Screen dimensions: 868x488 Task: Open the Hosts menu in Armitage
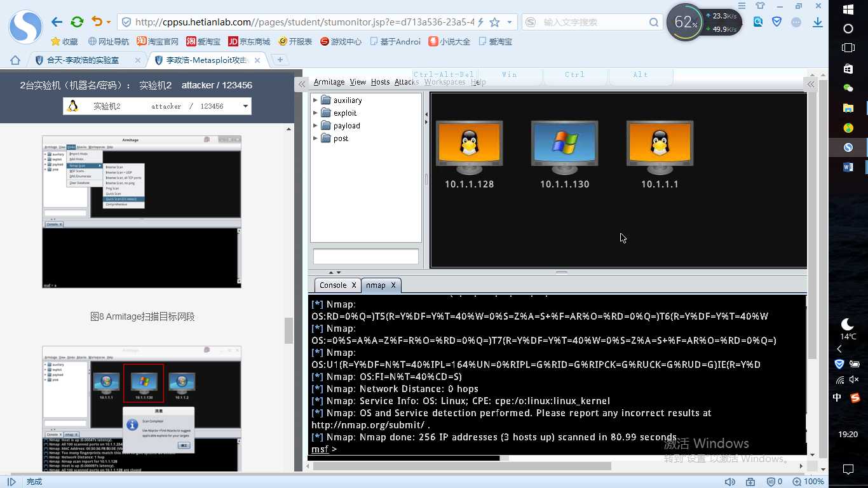[x=380, y=82]
